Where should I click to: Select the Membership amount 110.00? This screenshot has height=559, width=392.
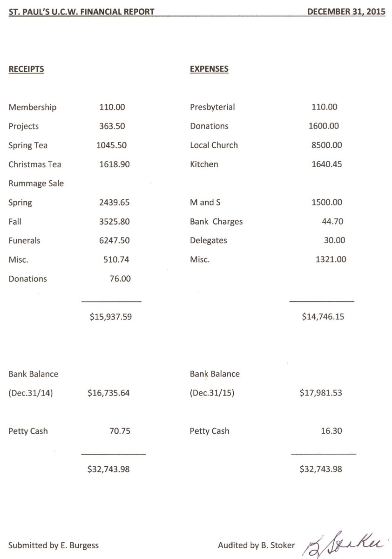(112, 107)
